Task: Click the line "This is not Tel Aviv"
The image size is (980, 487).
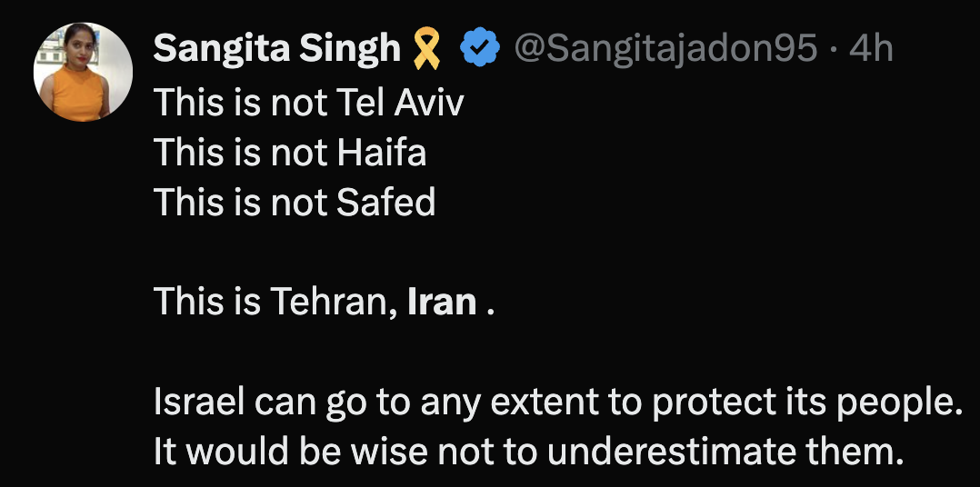Action: click(308, 104)
